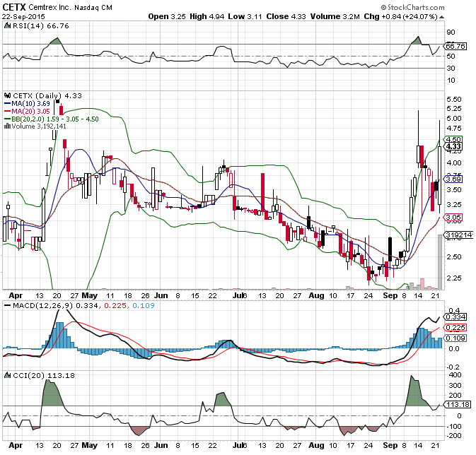Click the 4.50 upper Bollinger price tag
The height and width of the screenshot is (455, 476).
(x=453, y=139)
